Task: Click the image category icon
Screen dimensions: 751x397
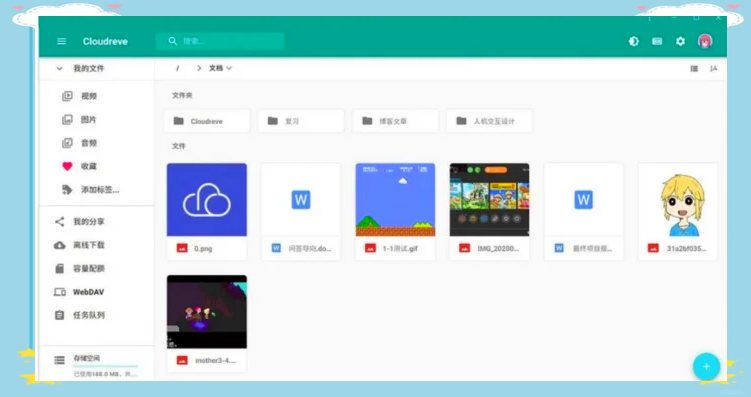Action: [x=68, y=119]
